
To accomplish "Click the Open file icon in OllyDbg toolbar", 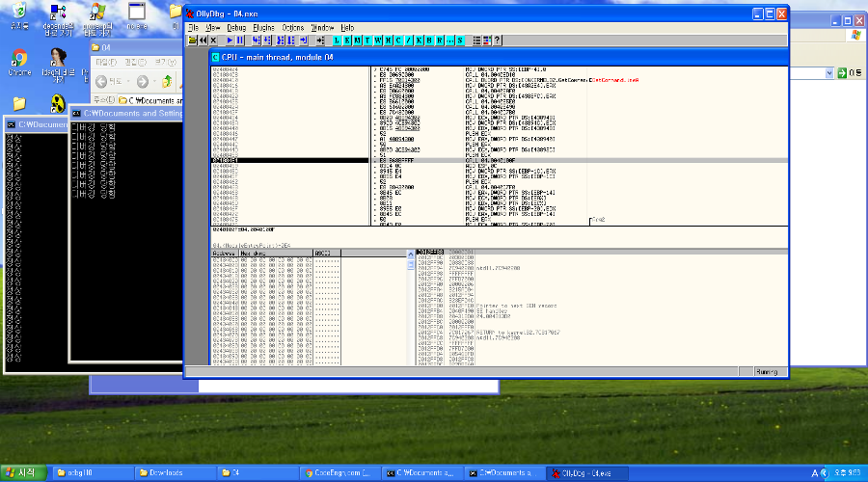I will [192, 40].
